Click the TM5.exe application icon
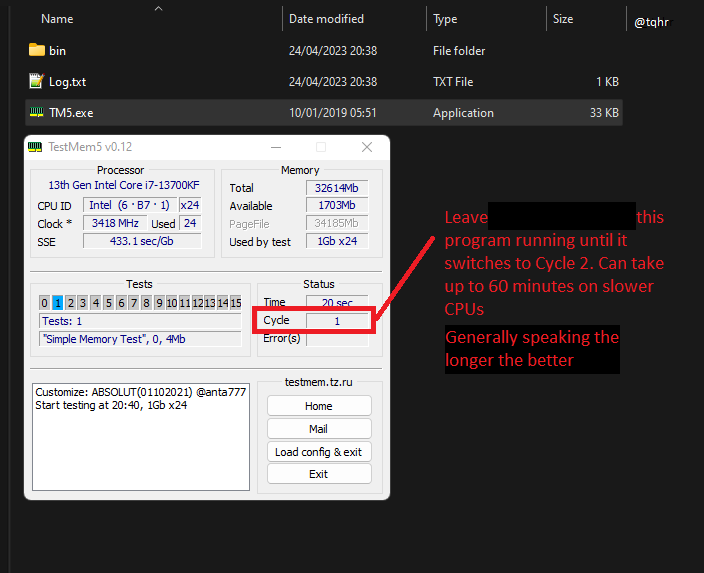Screen dimensions: 704x573 [37, 113]
